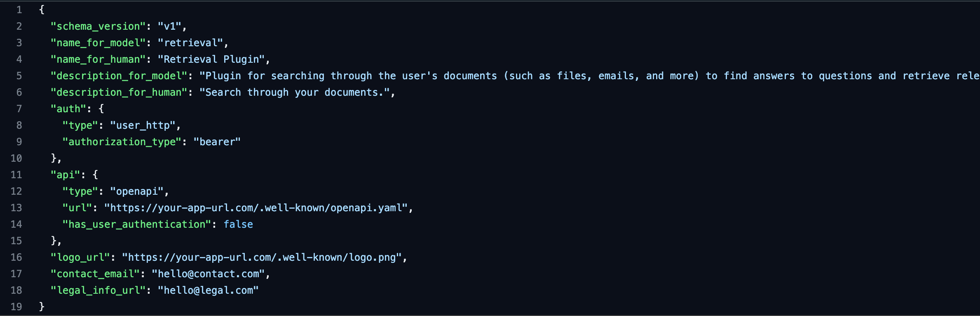
Task: Click the "description_for_model" key
Action: point(119,76)
